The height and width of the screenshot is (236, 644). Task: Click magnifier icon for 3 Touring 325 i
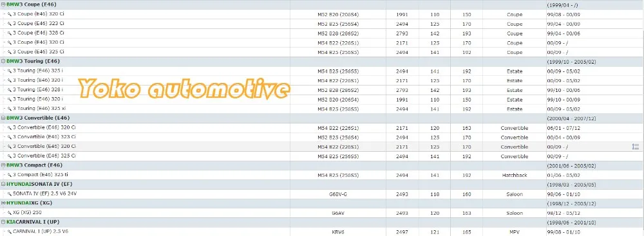point(10,71)
